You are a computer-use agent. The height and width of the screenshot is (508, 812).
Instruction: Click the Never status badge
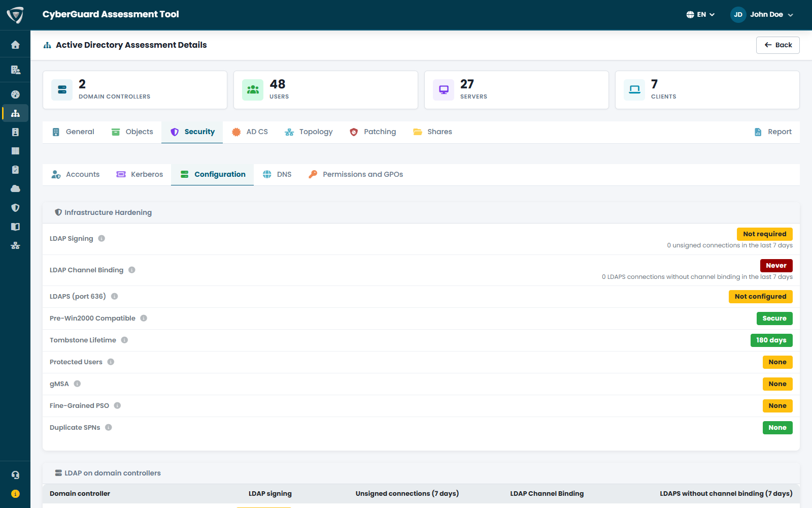coord(776,266)
